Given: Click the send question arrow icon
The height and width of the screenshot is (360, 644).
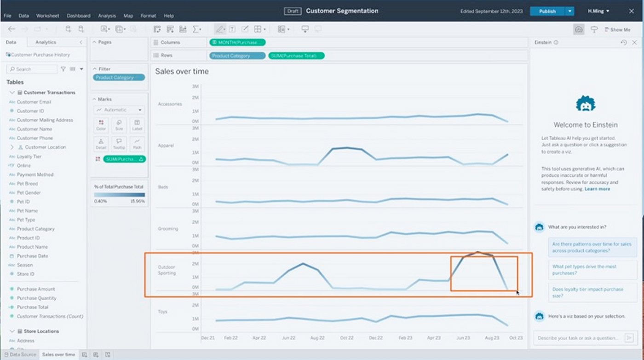Looking at the screenshot, I should click(629, 338).
